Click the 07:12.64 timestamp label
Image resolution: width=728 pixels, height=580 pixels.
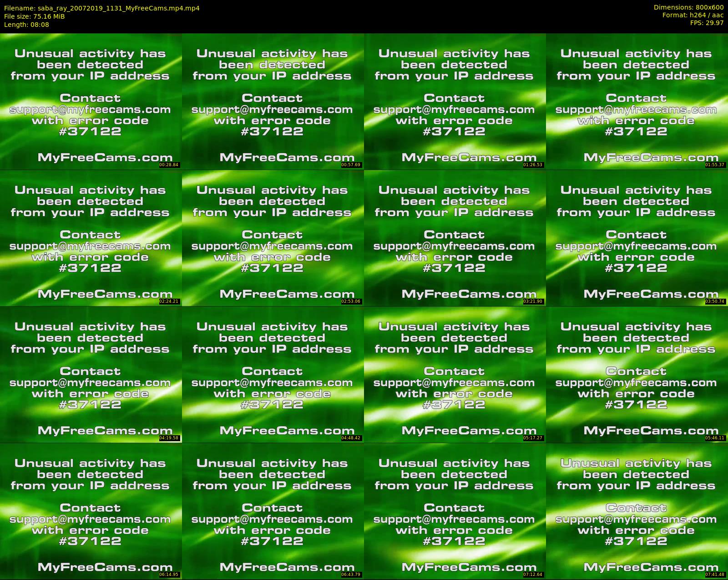point(533,575)
